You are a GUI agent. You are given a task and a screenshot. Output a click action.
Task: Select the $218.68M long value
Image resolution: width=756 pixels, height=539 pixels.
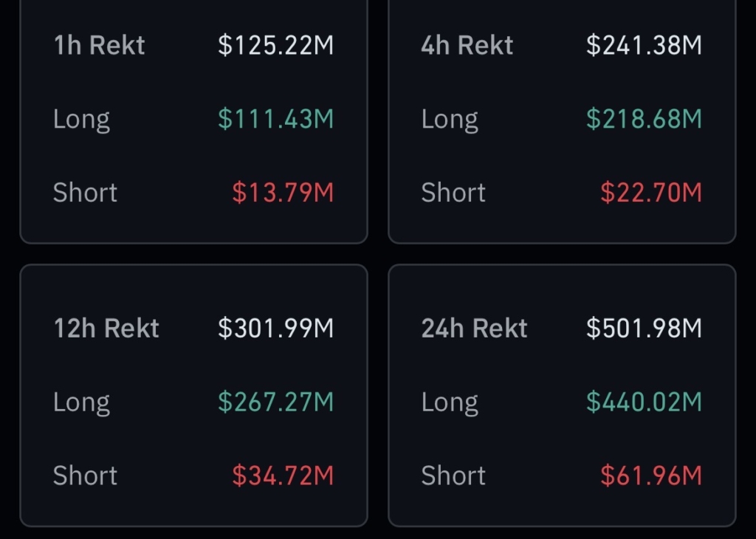[644, 119]
